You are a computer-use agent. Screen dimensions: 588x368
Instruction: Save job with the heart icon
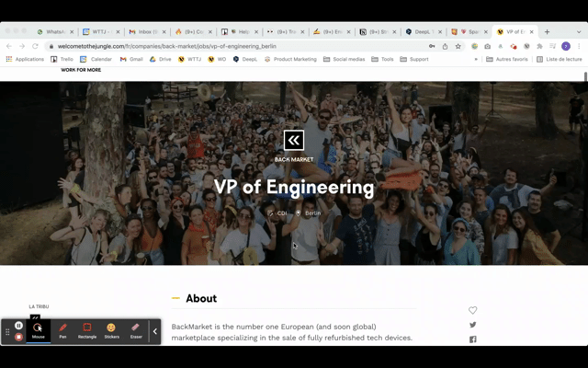tap(473, 310)
